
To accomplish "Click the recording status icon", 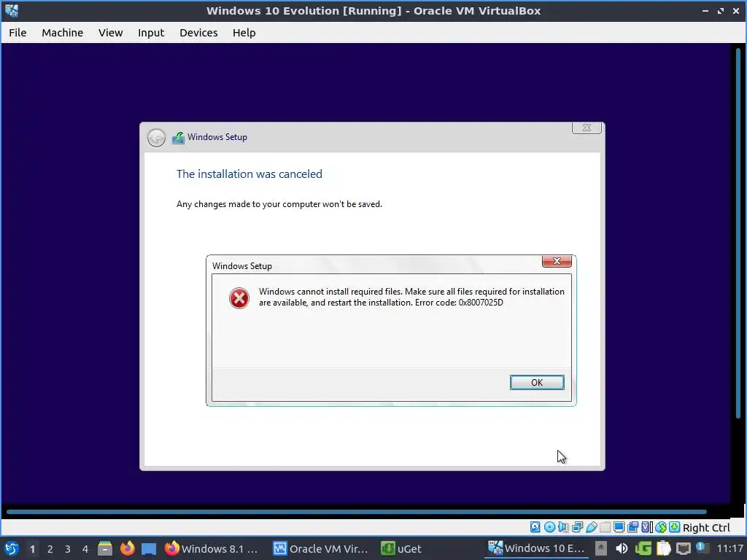I will 632,527.
